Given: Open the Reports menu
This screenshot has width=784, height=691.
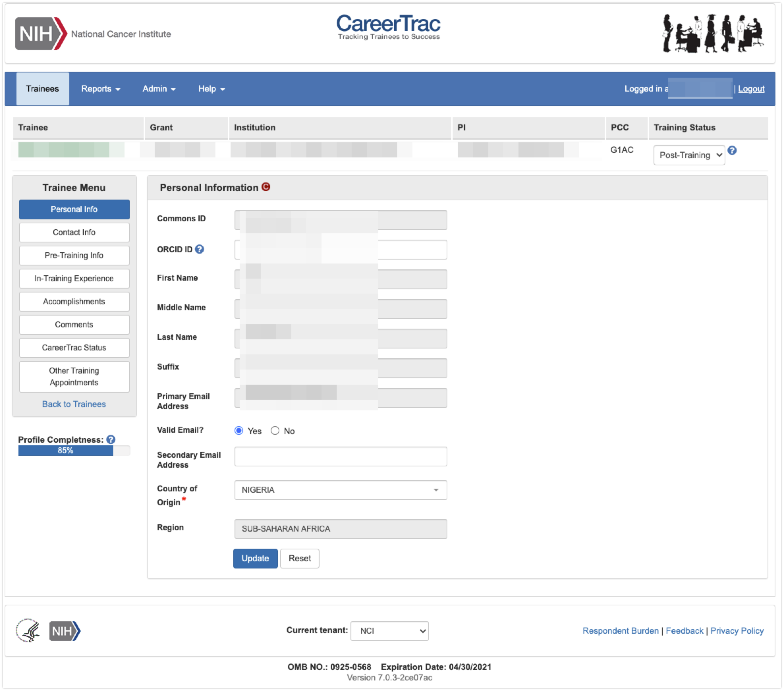Looking at the screenshot, I should coord(100,89).
